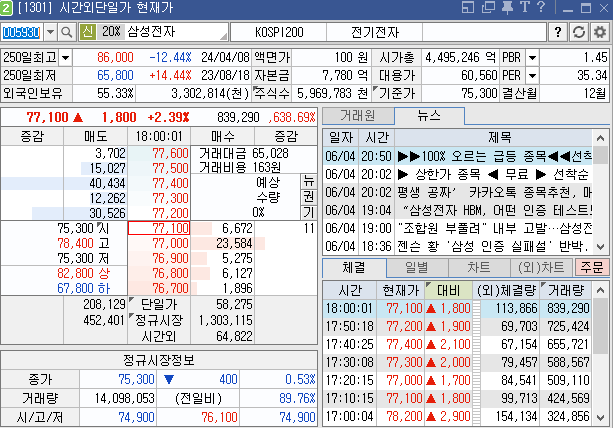Click the help question mark button

pos(558,32)
